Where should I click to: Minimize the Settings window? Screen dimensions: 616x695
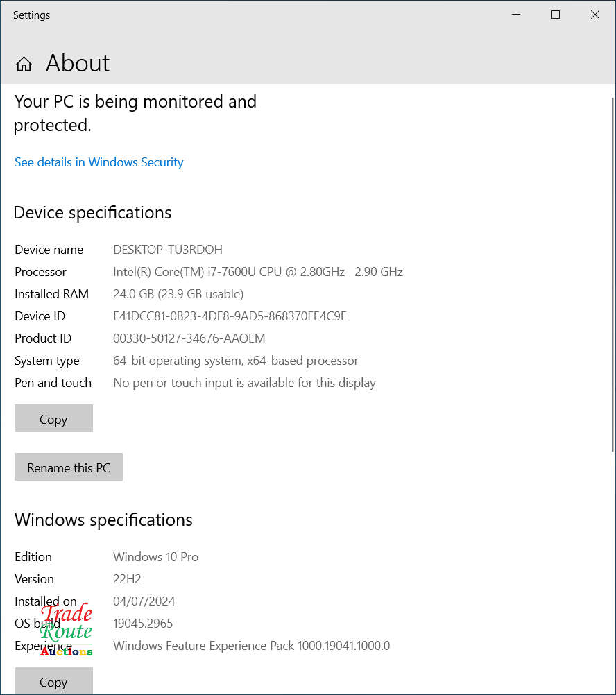(x=516, y=15)
